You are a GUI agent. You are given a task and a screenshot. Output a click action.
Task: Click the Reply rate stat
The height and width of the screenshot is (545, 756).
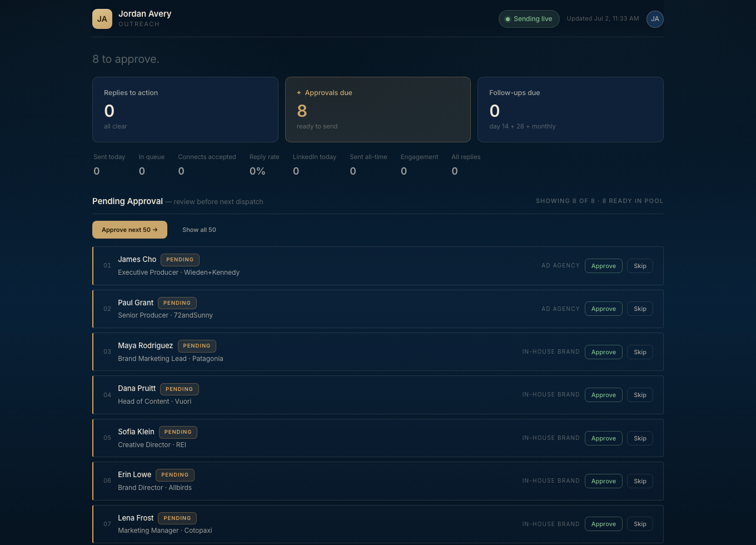pyautogui.click(x=265, y=165)
